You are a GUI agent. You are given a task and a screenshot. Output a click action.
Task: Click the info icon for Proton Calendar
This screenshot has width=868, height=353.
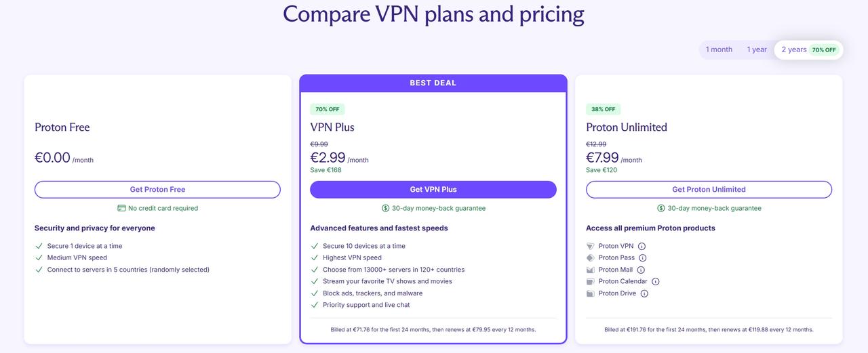[x=656, y=282]
